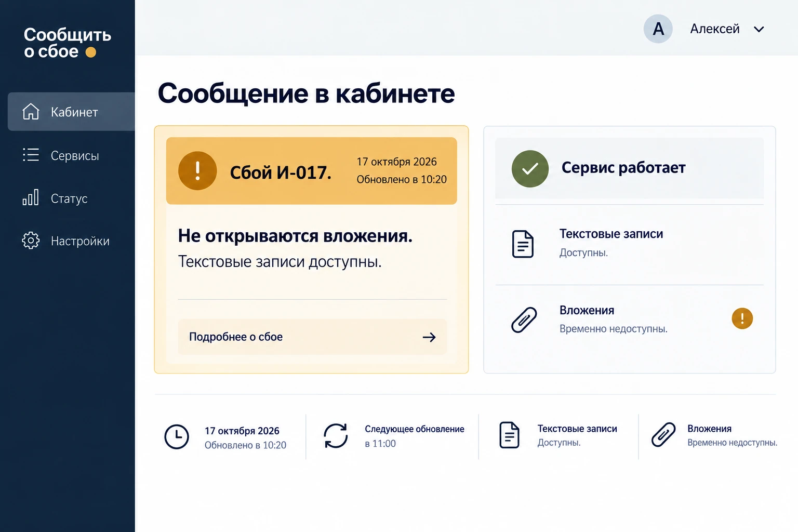The width and height of the screenshot is (798, 532).
Task: Click the paperclip icon in the service status card
Action: click(x=524, y=320)
